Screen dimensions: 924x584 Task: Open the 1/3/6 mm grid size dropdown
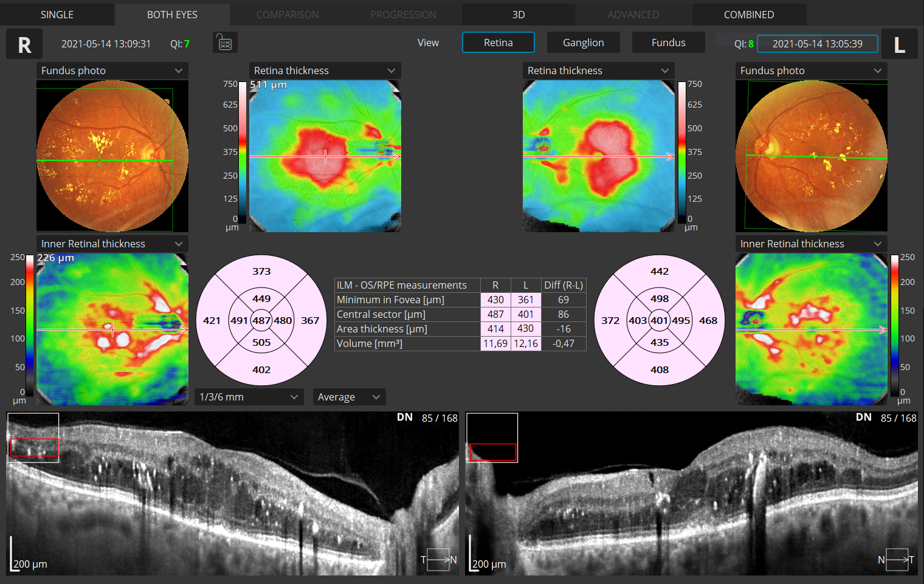[249, 396]
